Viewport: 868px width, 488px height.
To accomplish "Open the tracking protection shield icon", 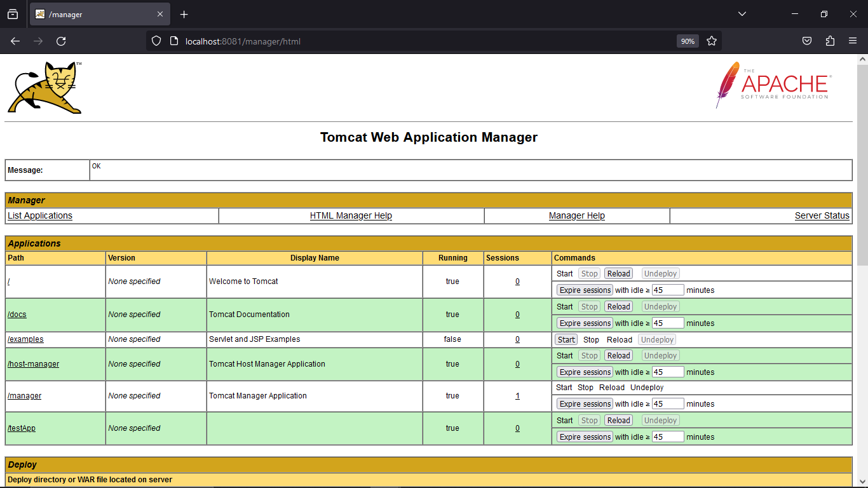I will tap(156, 41).
